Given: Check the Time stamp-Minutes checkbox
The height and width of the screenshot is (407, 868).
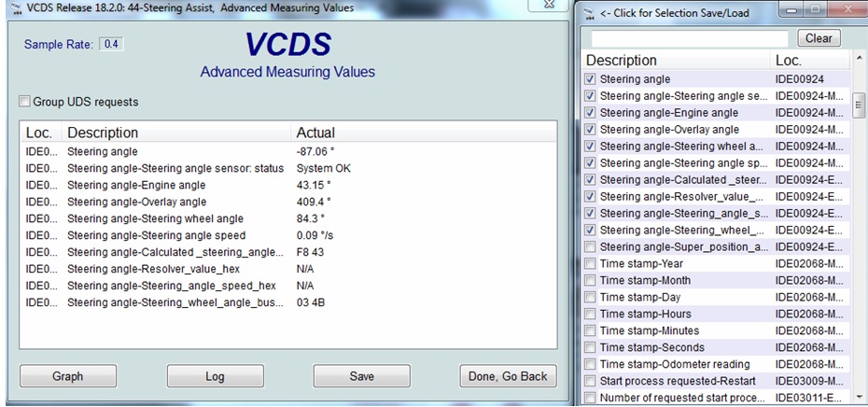Looking at the screenshot, I should point(590,330).
